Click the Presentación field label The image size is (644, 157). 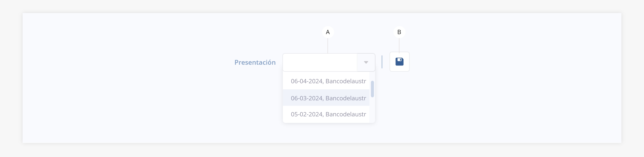tap(255, 62)
